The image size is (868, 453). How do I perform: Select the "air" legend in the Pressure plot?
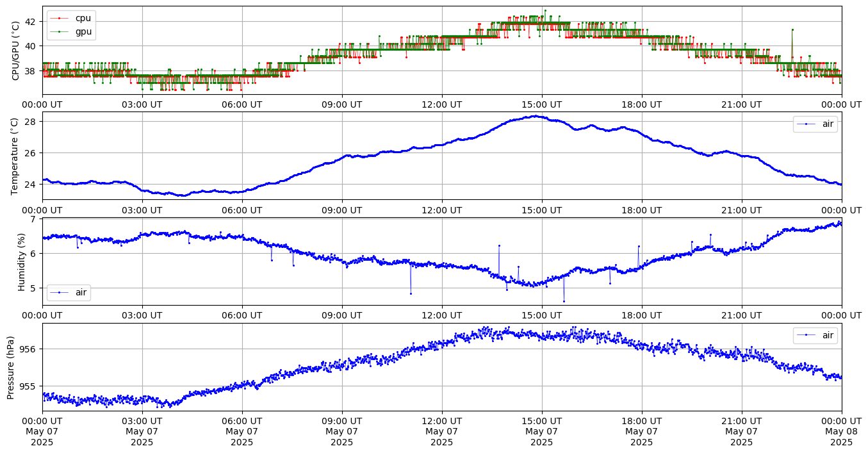(815, 335)
